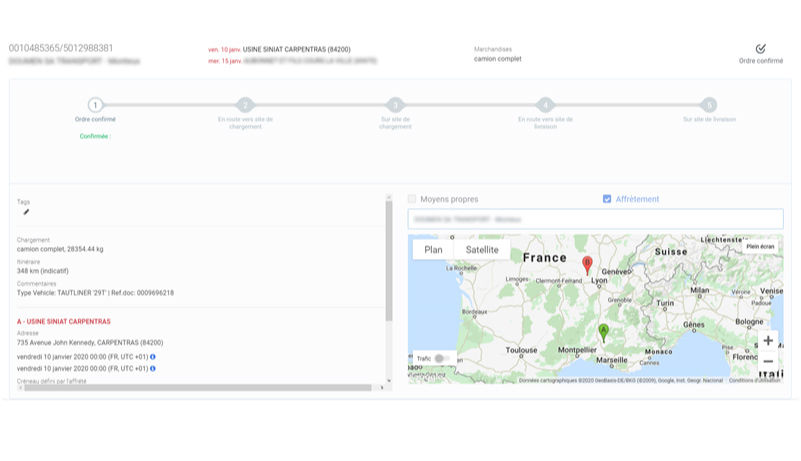Click first info icon beside vendredi 10 janvier
The image size is (801, 461).
(x=152, y=356)
